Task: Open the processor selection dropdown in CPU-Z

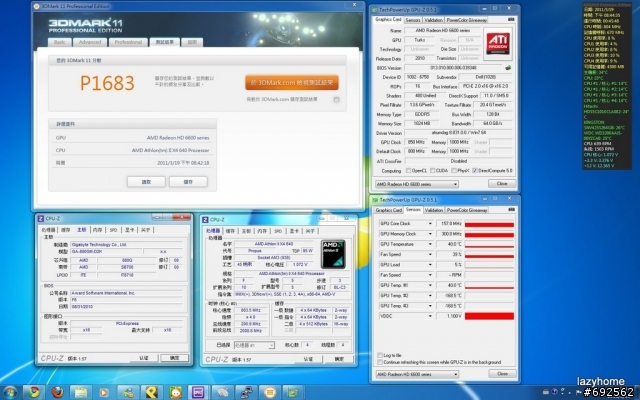Action: (254, 345)
